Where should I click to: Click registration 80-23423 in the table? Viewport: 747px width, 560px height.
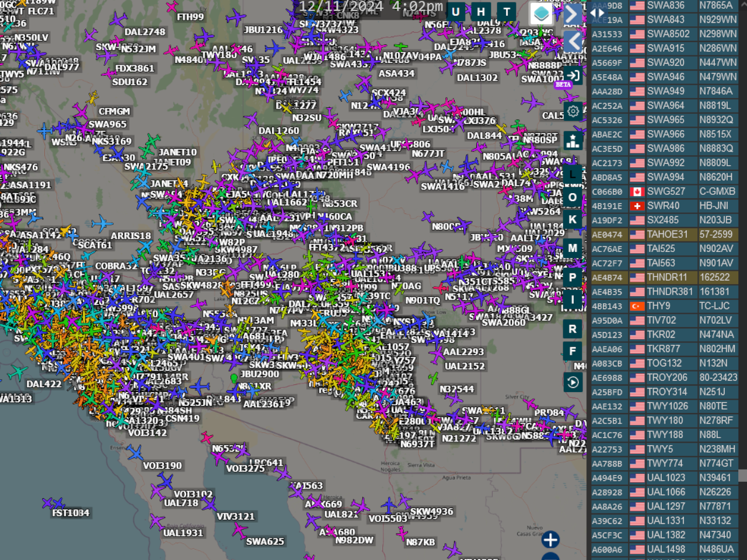718,377
